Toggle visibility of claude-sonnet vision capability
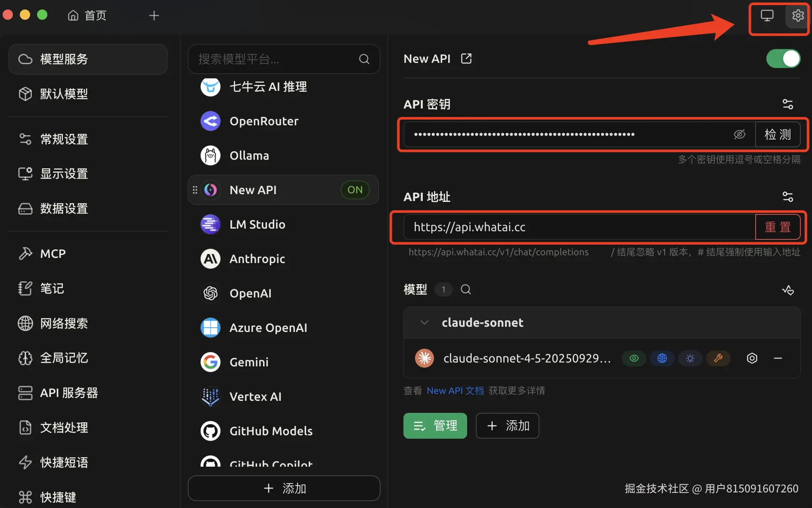 point(634,358)
